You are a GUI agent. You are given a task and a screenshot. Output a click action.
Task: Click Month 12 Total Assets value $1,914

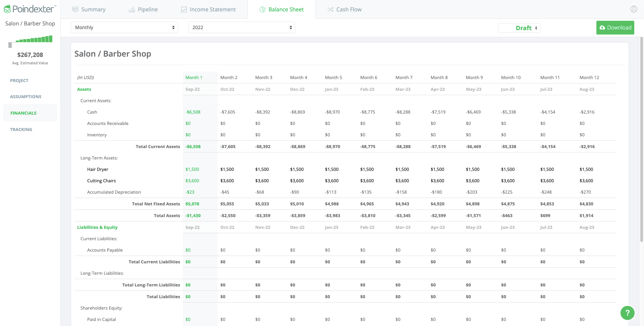tap(586, 215)
